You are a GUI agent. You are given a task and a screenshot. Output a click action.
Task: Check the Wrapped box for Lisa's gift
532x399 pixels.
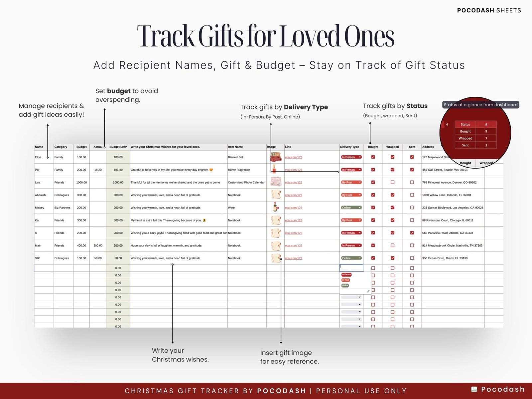coord(392,182)
